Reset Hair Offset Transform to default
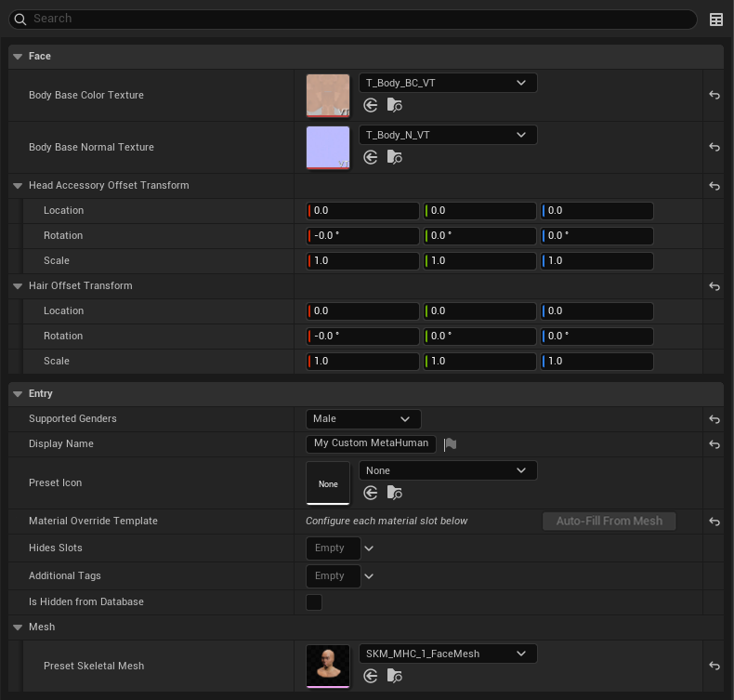 (714, 286)
